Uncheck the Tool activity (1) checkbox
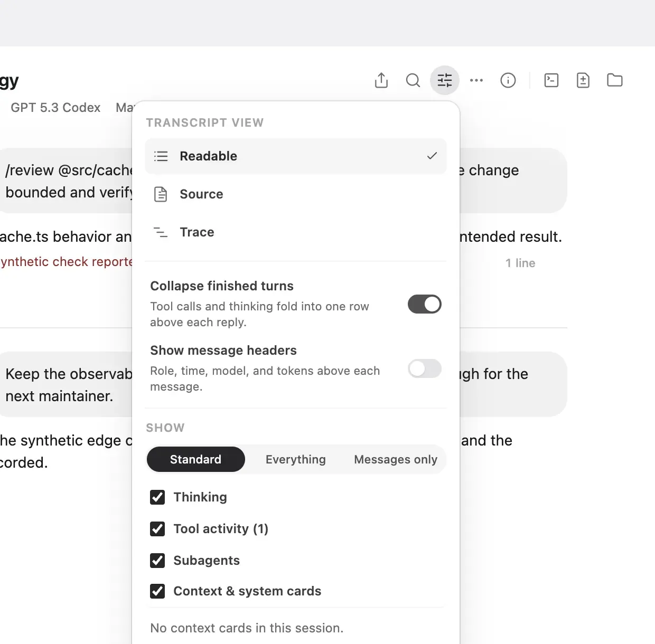 point(157,529)
